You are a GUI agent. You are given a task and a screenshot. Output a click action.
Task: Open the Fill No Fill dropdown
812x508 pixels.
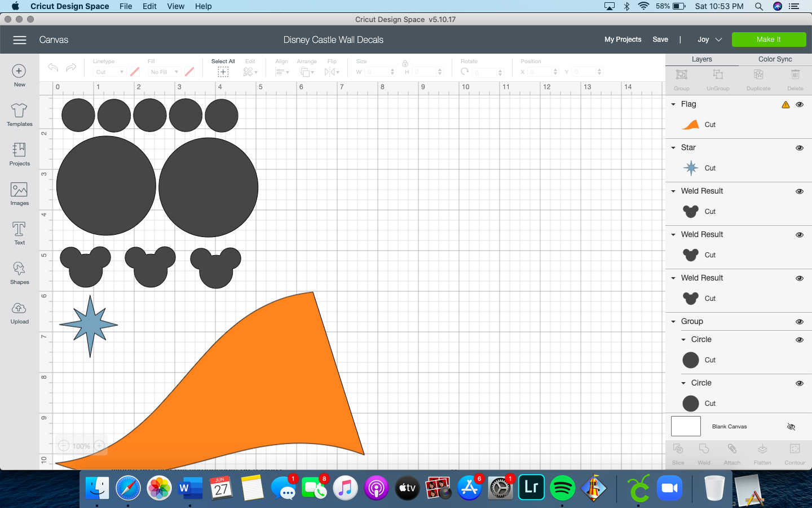click(164, 72)
